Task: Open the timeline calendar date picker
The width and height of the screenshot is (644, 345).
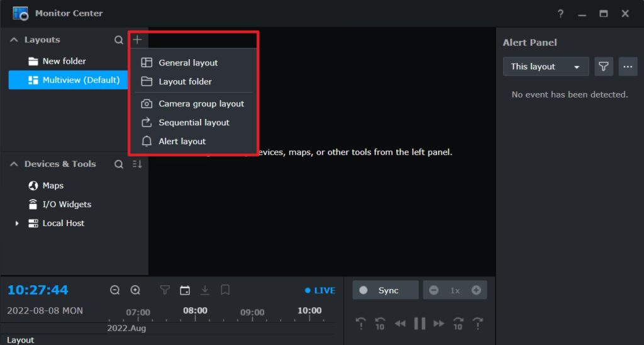Action: (185, 290)
